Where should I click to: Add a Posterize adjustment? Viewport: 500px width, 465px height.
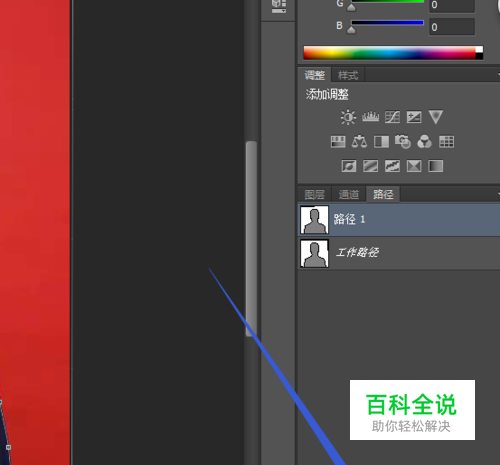(371, 166)
